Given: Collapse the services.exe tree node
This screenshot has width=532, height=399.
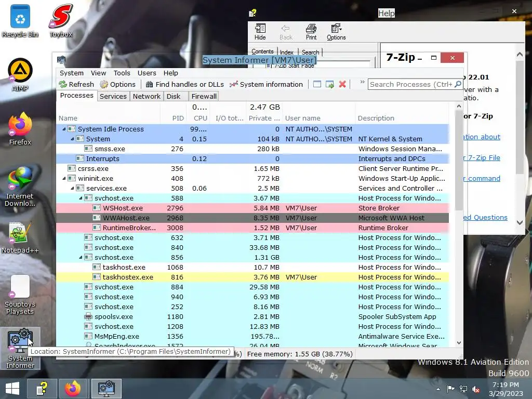Looking at the screenshot, I should pos(72,188).
